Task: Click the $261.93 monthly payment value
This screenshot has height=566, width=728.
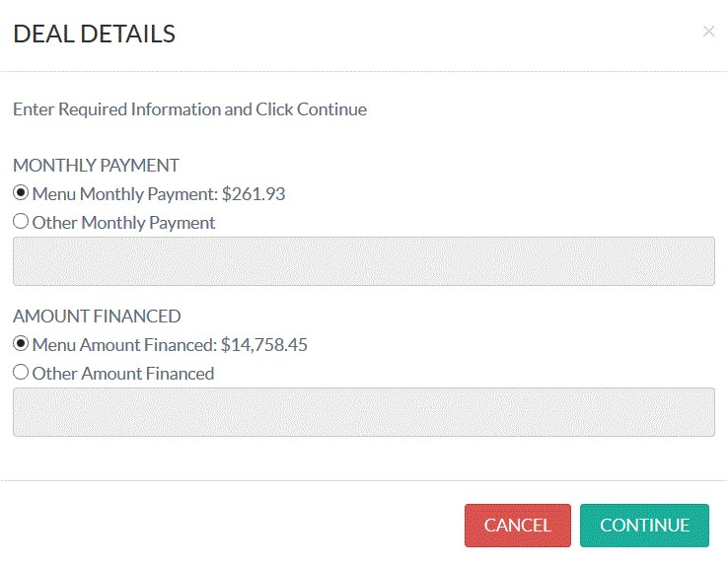Action: coord(254,194)
